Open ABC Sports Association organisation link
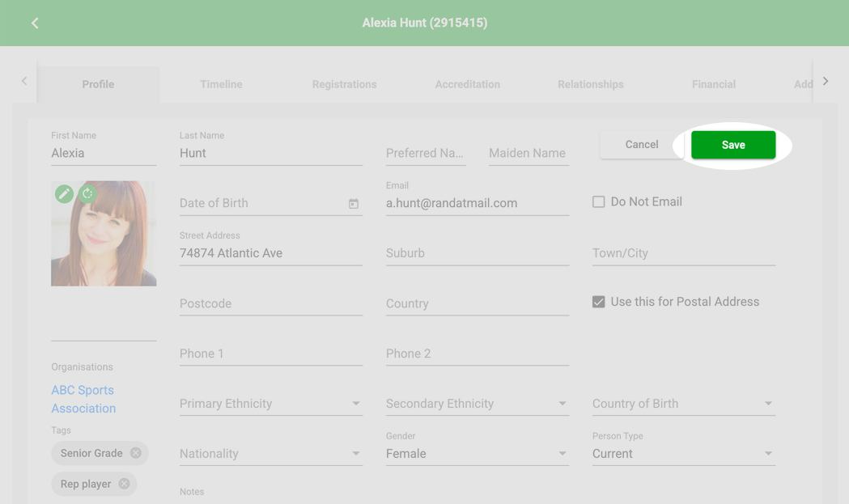The height and width of the screenshot is (504, 849). click(x=83, y=399)
